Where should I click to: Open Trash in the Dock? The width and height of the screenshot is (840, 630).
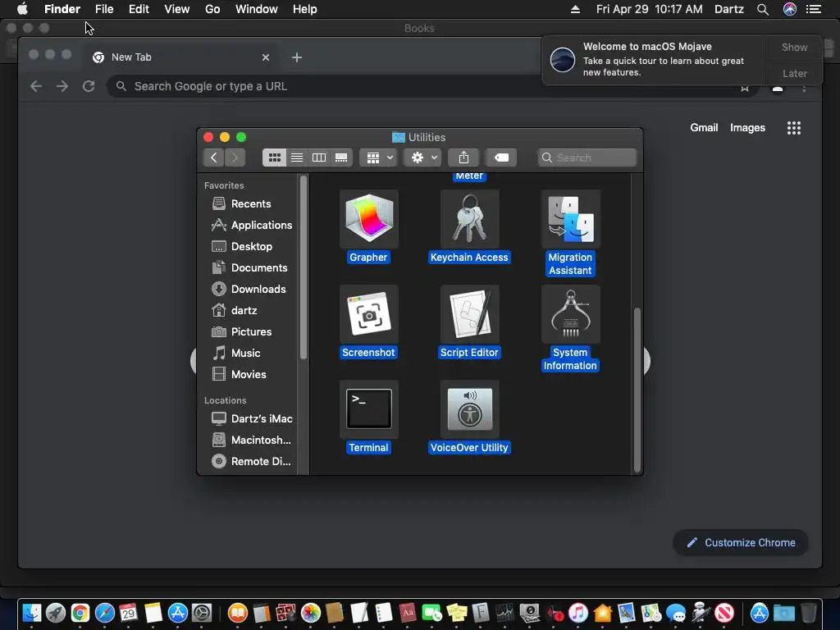[808, 612]
